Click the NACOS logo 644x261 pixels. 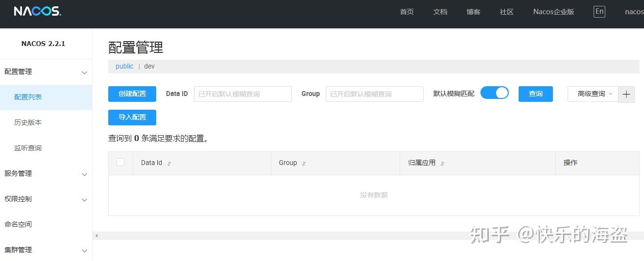point(37,11)
